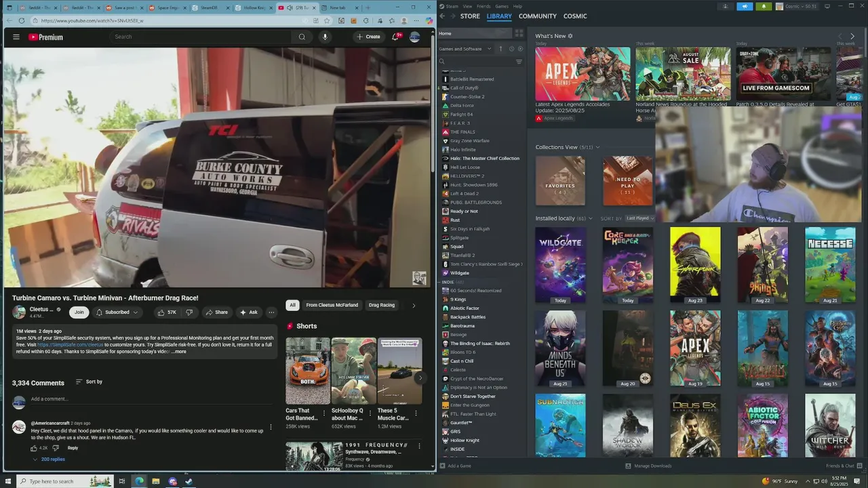Expand video description with ...more
The height and width of the screenshot is (488, 868).
[x=178, y=352]
